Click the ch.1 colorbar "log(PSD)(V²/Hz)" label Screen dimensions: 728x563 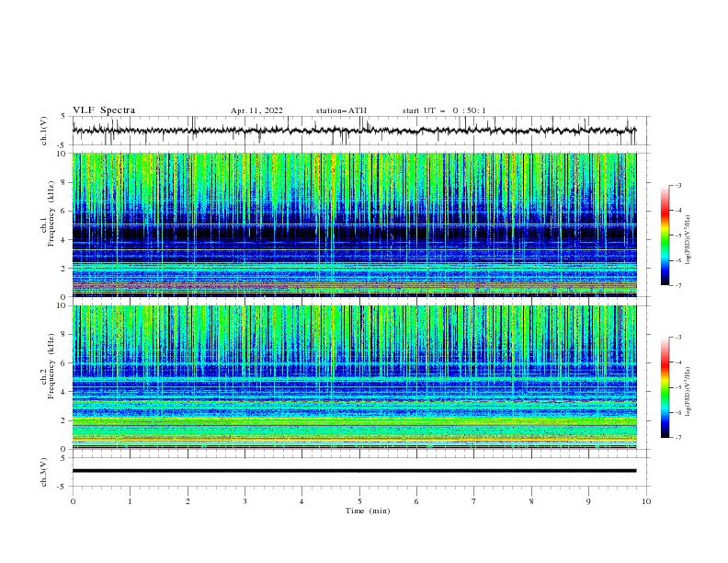[688, 240]
